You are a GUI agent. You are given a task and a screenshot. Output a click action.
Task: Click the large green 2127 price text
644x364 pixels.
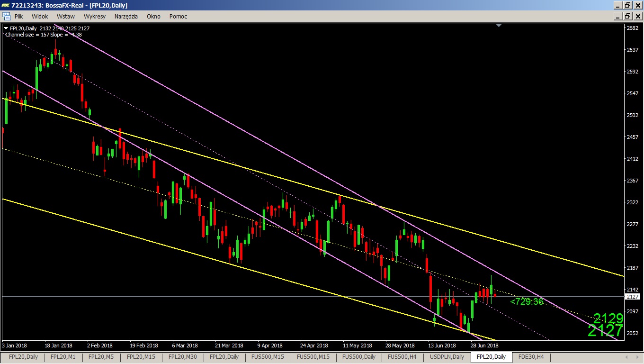606,331
